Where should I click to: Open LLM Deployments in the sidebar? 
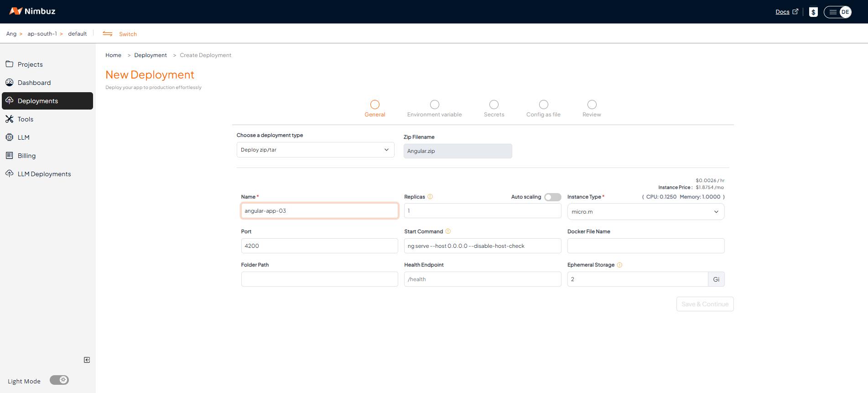point(44,174)
